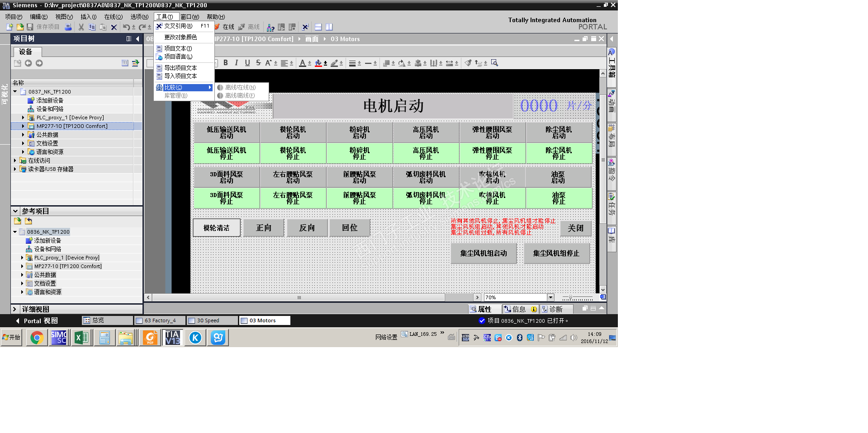
Task: Click the cross-reference icon in main toolbar
Action: [305, 27]
